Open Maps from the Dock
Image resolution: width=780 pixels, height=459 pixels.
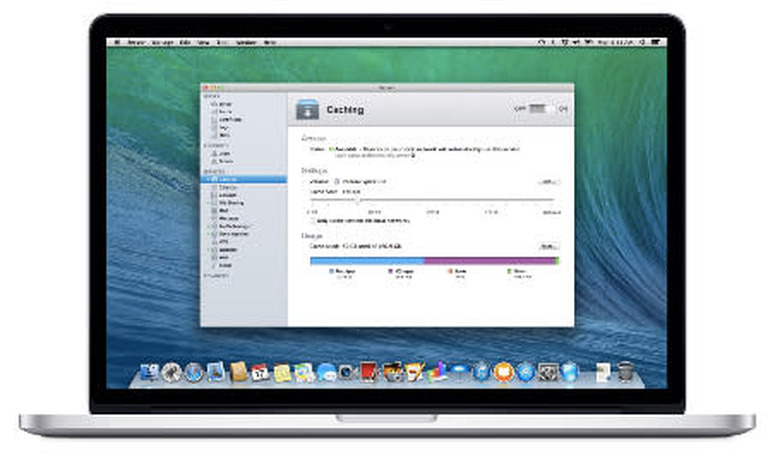coord(303,373)
